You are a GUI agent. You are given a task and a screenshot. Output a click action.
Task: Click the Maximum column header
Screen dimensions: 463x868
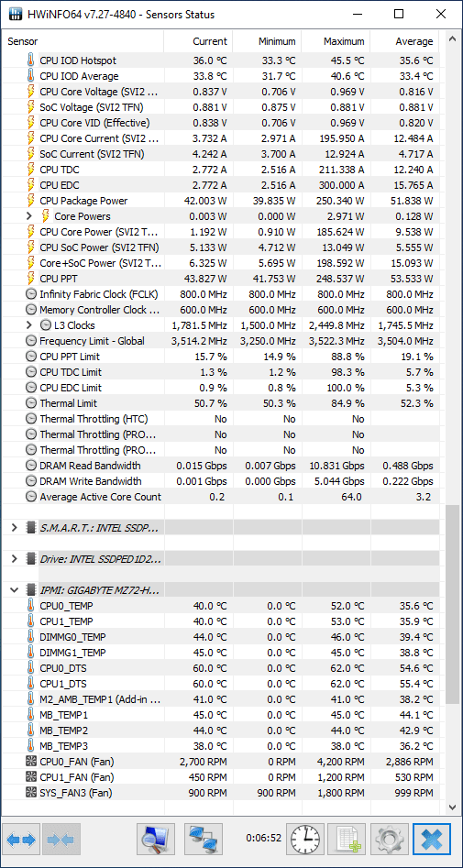pos(336,41)
